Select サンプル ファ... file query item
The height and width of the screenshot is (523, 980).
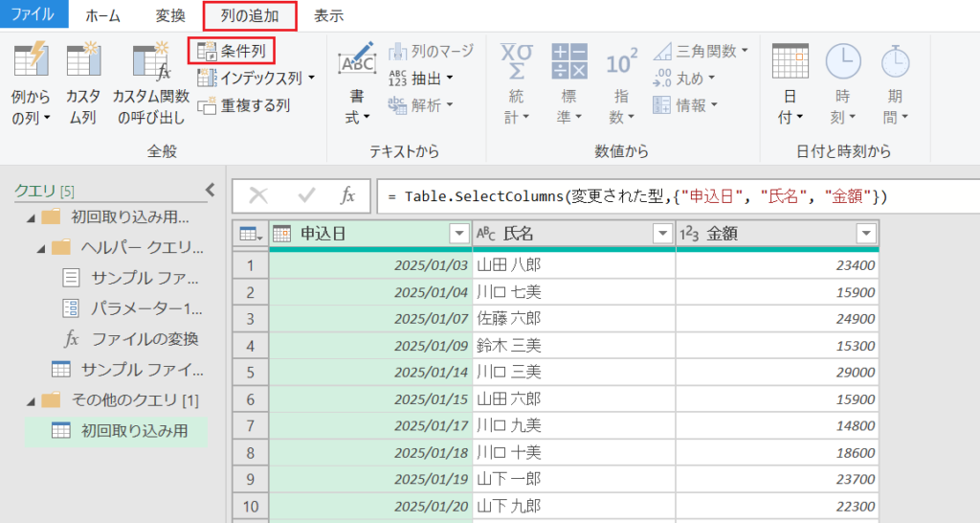pyautogui.click(x=130, y=278)
